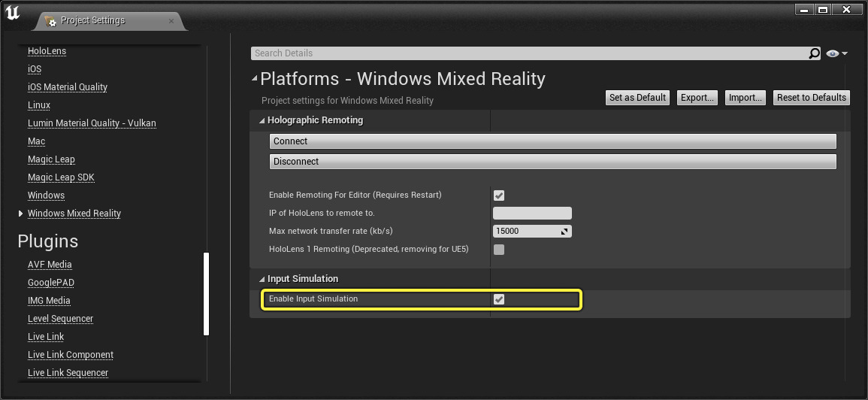This screenshot has width=868, height=400.
Task: Click the Import... button
Action: (x=745, y=98)
